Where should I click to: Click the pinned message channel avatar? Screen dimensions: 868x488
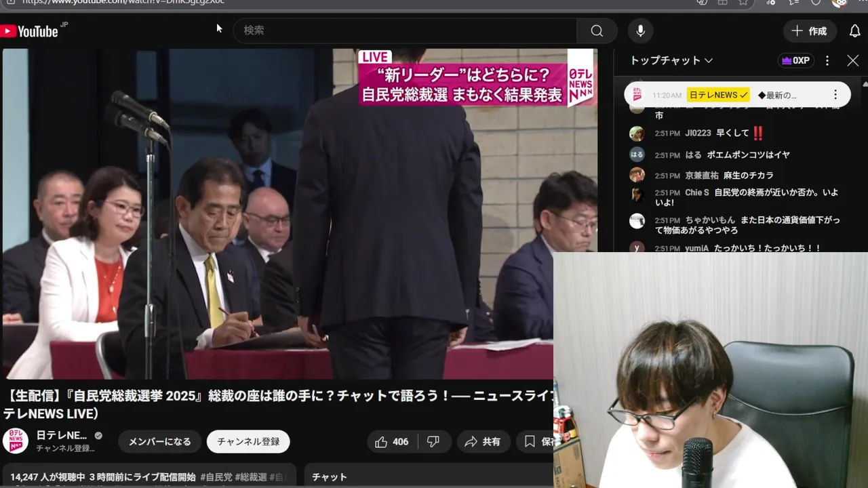[637, 95]
